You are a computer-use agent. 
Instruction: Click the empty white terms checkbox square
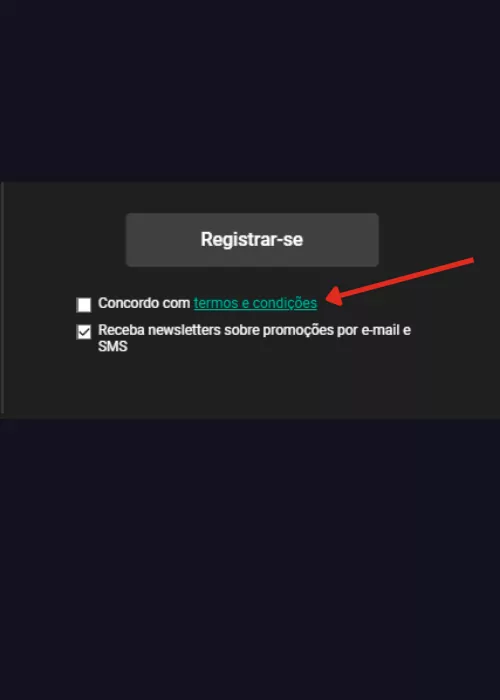click(84, 305)
